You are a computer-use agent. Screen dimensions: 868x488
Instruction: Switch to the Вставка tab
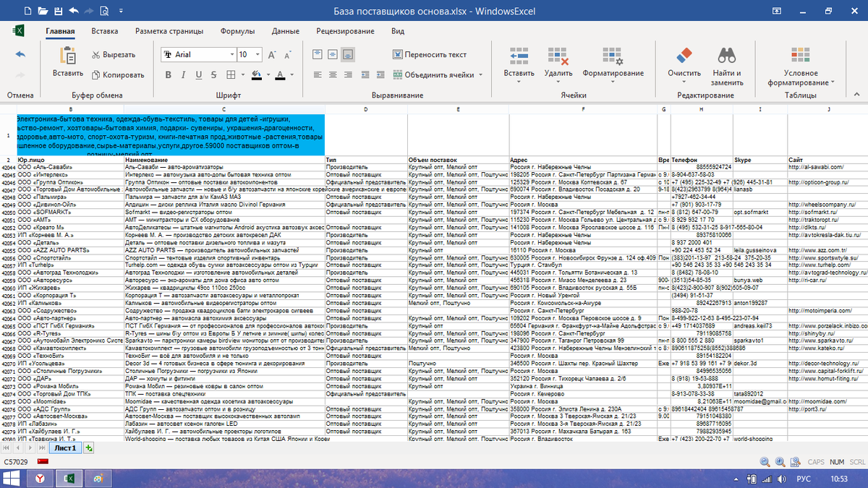coord(105,31)
